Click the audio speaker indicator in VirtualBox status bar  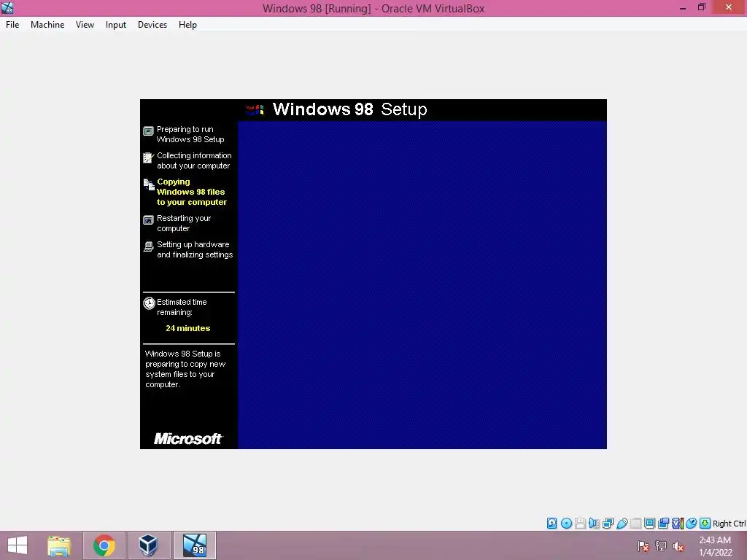coord(594,524)
